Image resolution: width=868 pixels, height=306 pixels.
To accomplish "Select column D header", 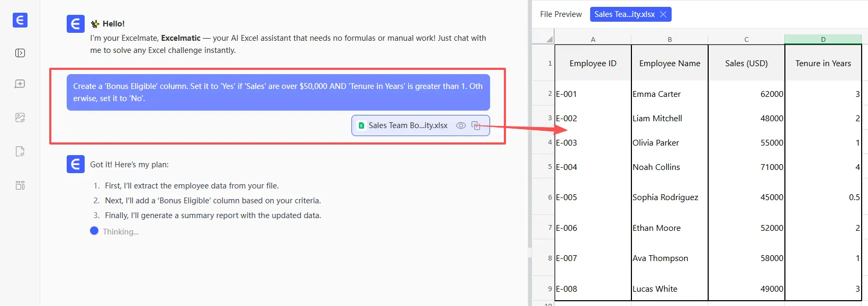I will click(823, 39).
